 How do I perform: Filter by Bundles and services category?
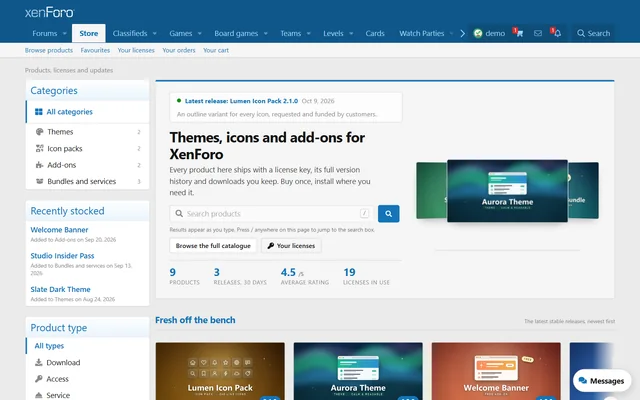[x=87, y=181]
